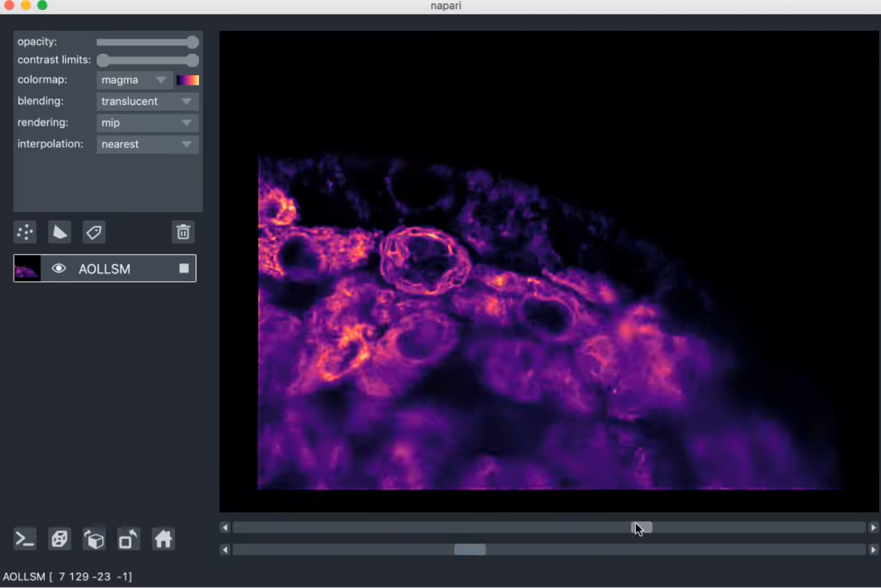Open the interpolation dropdown
This screenshot has height=588, width=881.
click(147, 144)
